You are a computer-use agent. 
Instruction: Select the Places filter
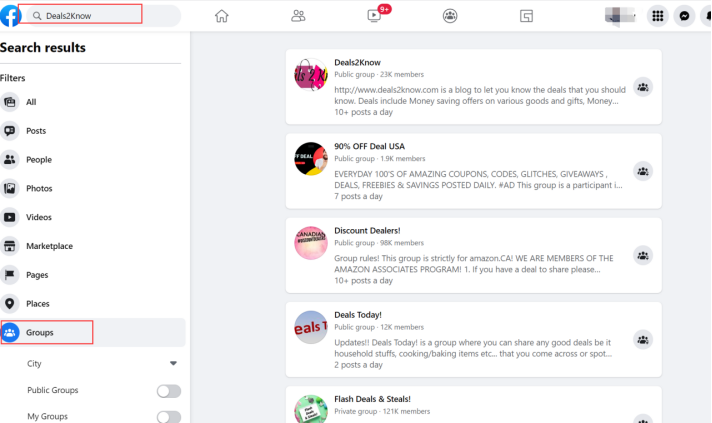93,304
